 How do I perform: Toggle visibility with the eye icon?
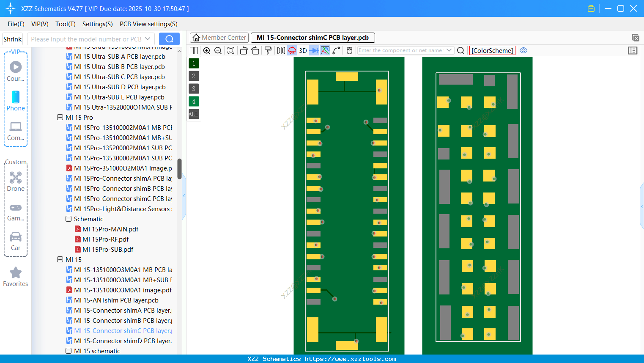coord(523,50)
